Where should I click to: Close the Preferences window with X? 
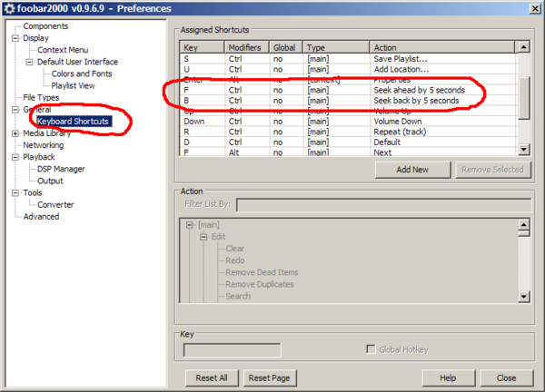[535, 8]
